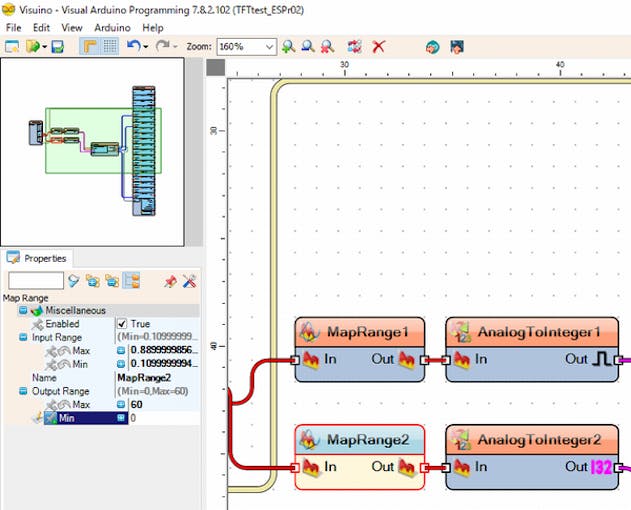Click the Output Range summary (Min=0,Max=60)

153,391
